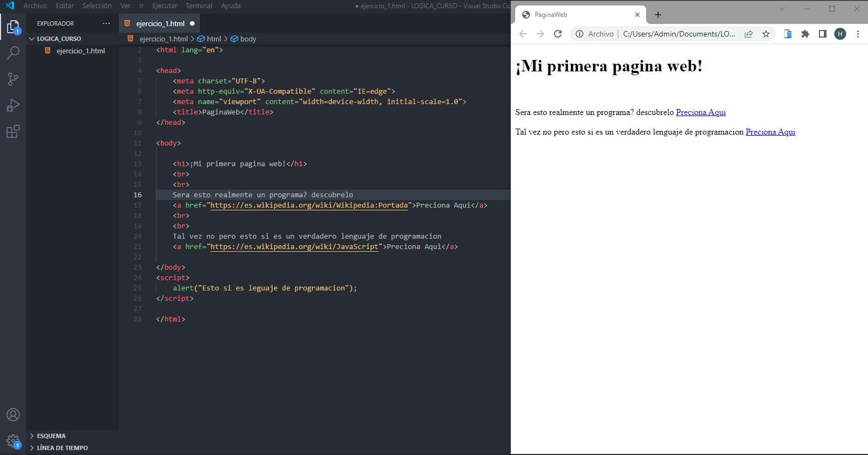This screenshot has height=455, width=868.
Task: Click the blue extension icon in Chrome toolbar
Action: click(788, 34)
